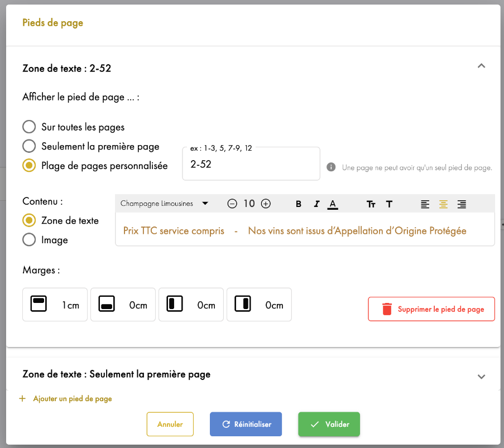The image size is (504, 448).
Task: Toggle italic formatting in footer text
Action: pyautogui.click(x=316, y=204)
